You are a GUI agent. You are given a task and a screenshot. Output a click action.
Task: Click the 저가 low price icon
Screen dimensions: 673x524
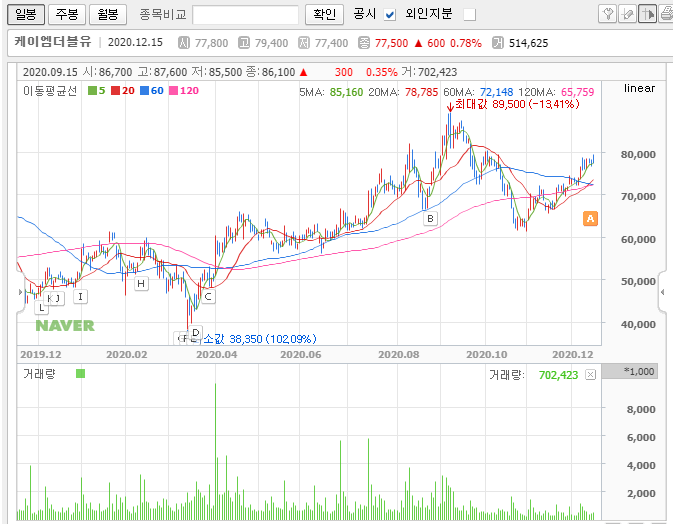coord(304,42)
